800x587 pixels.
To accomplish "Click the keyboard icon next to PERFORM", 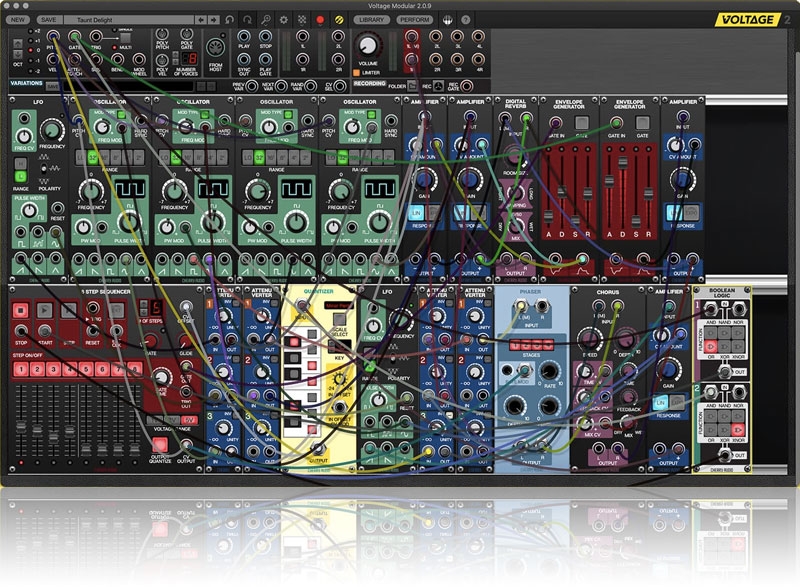I will pos(447,20).
